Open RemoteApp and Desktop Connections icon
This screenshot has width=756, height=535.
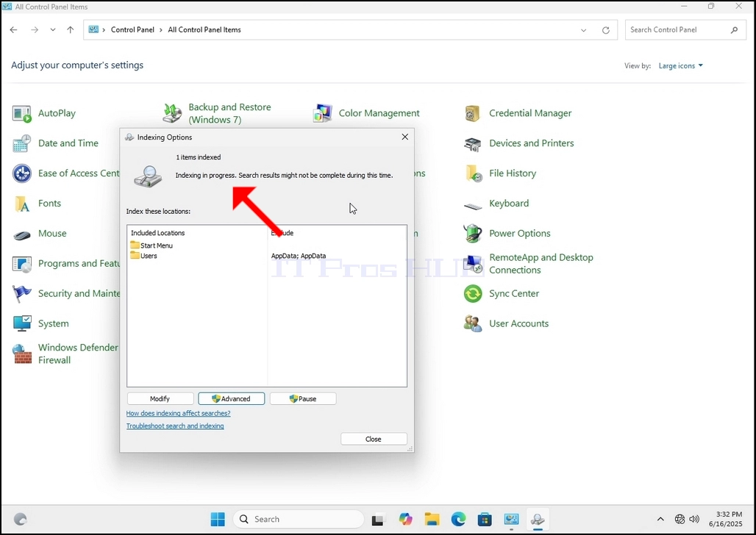[472, 264]
